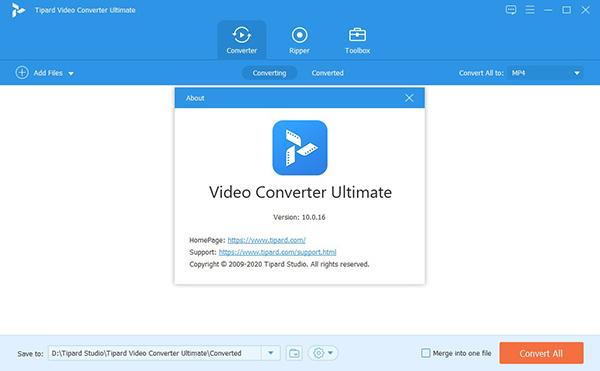This screenshot has width=600, height=371.
Task: Switch to the Ripper module
Action: tap(299, 40)
